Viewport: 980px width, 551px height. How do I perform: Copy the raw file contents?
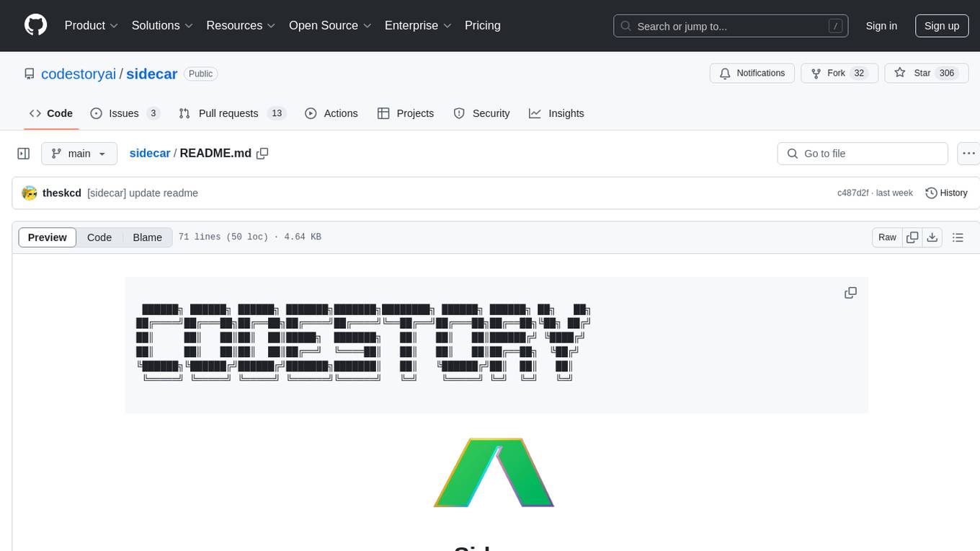tap(912, 237)
